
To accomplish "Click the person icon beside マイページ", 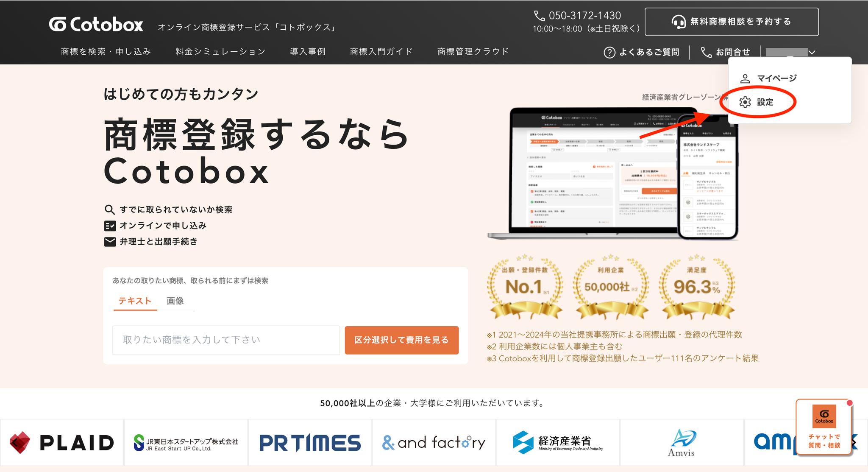I will [745, 78].
